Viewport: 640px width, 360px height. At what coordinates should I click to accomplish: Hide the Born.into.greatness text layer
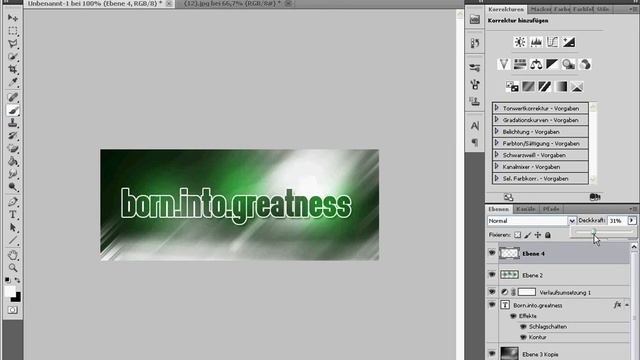click(492, 305)
